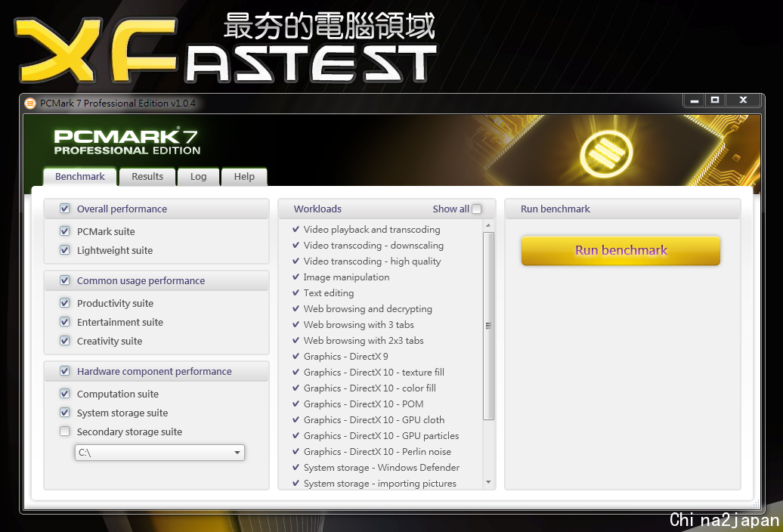Click the 'Common usage performance' label
The image size is (783, 532).
click(141, 281)
